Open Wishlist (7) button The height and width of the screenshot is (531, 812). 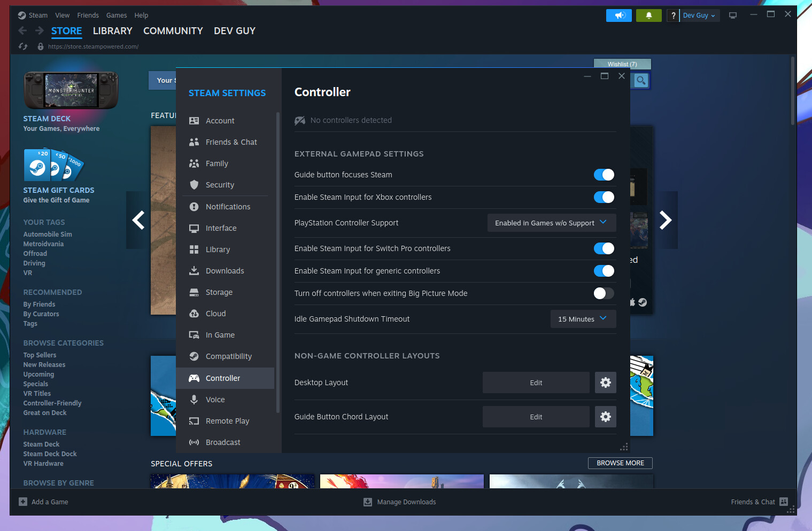[x=622, y=64]
